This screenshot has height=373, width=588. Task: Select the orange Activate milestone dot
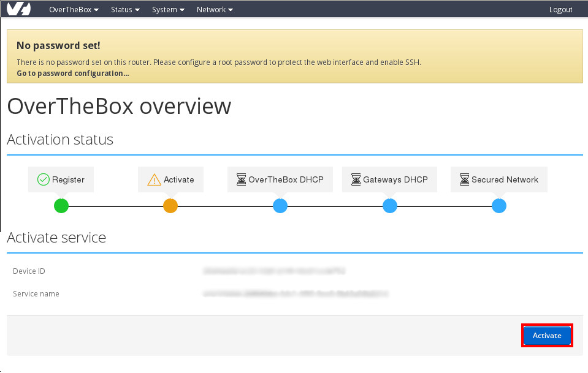point(170,206)
